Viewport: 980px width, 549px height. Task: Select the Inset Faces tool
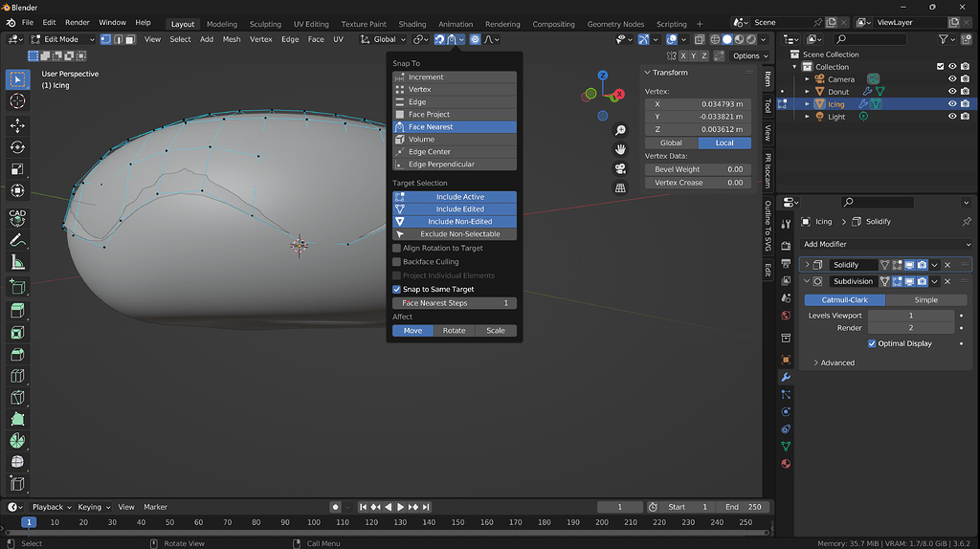pos(17,332)
